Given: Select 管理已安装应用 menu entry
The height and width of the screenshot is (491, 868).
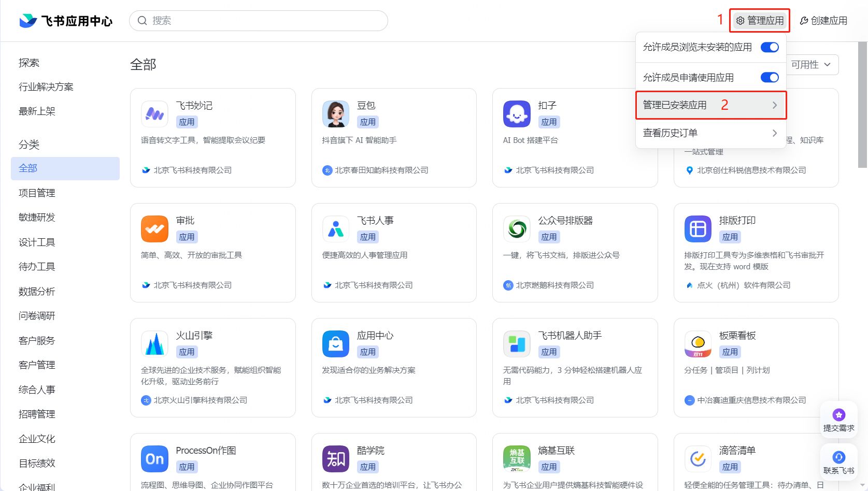Looking at the screenshot, I should (711, 105).
